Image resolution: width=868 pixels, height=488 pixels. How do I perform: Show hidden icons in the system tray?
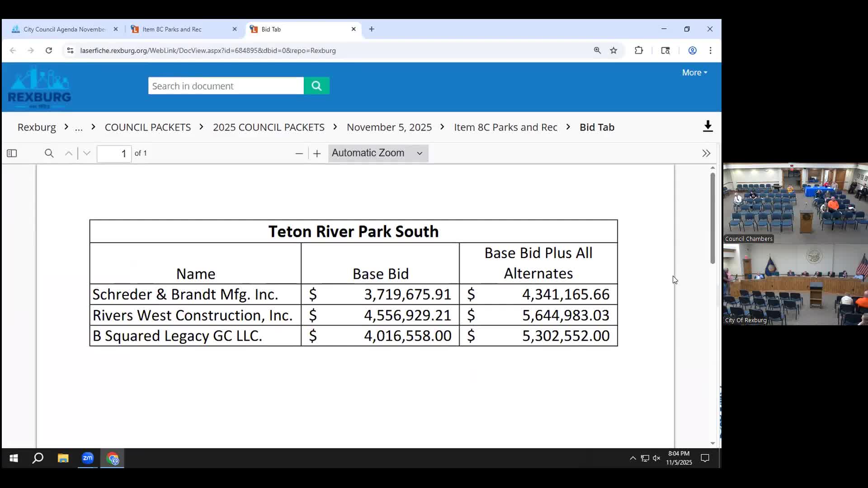point(632,458)
